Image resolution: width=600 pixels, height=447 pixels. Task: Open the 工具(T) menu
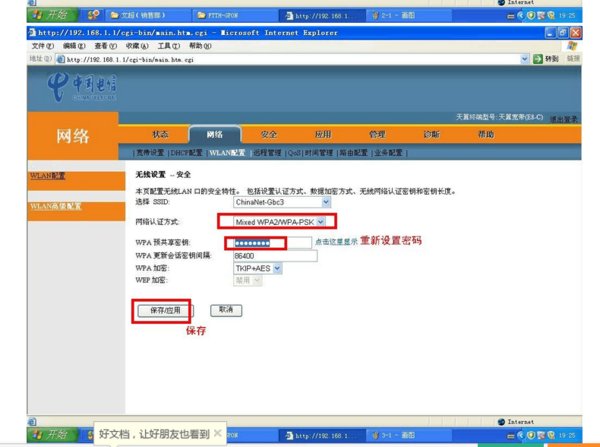[x=168, y=46]
